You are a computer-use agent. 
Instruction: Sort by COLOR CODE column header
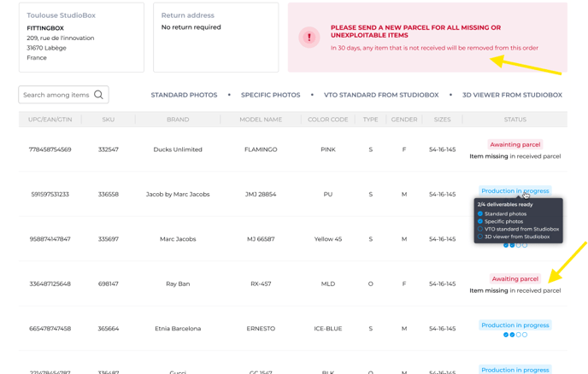328,120
